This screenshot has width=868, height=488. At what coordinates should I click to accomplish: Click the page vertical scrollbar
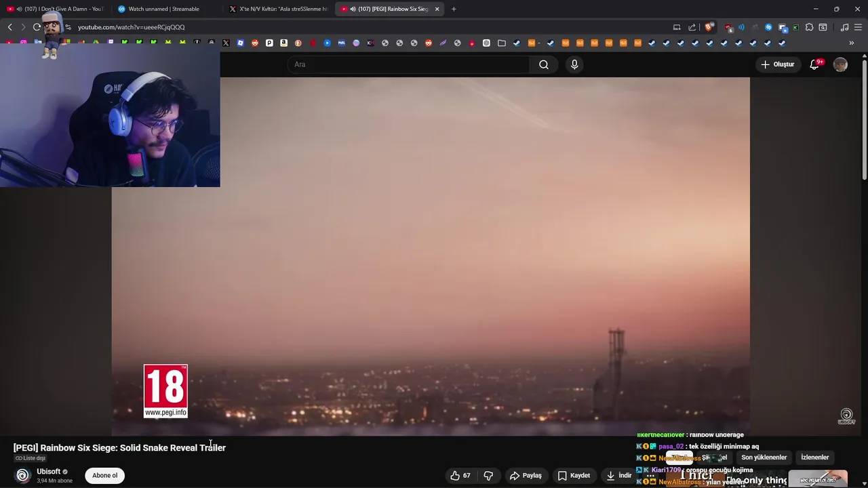(x=864, y=119)
